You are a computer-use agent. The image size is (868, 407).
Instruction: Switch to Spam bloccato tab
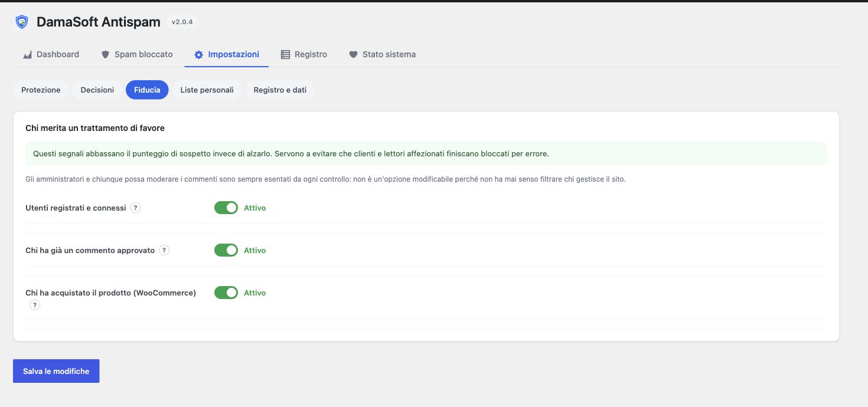[137, 54]
